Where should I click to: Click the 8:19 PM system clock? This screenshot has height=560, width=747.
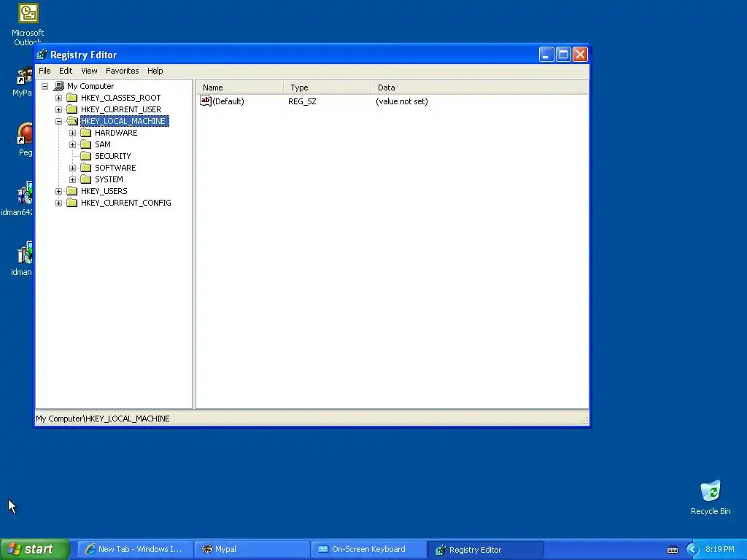[720, 549]
